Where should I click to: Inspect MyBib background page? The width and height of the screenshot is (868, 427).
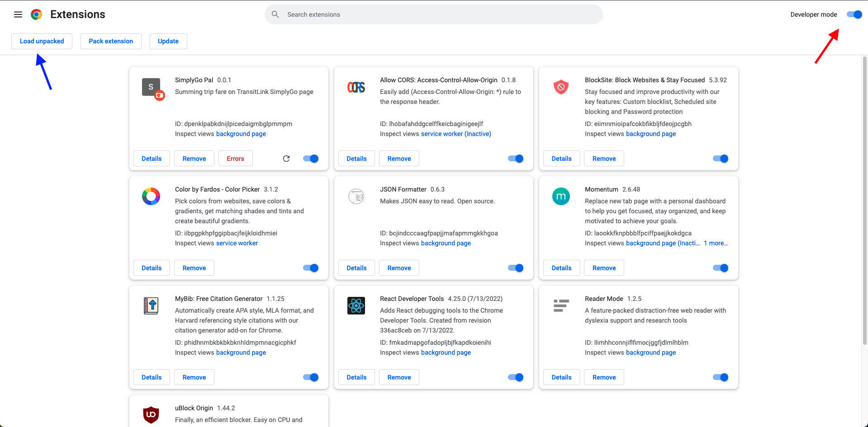tap(241, 352)
